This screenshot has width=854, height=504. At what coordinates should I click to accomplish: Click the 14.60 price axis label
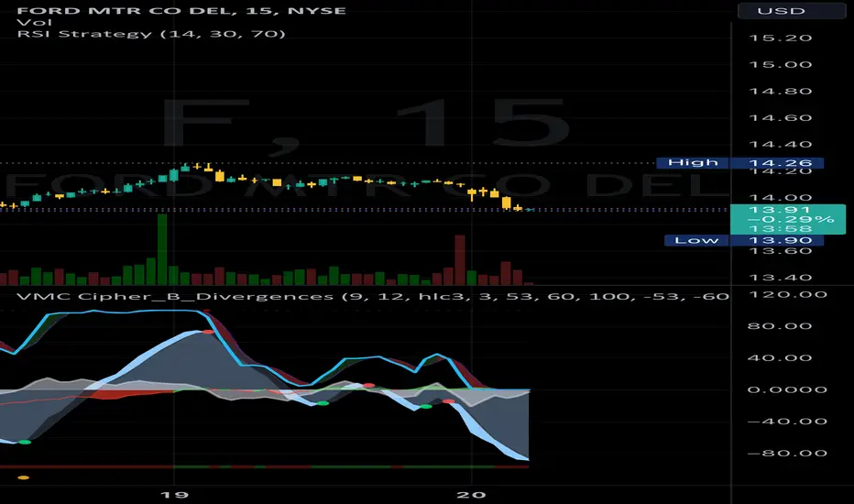tap(781, 118)
